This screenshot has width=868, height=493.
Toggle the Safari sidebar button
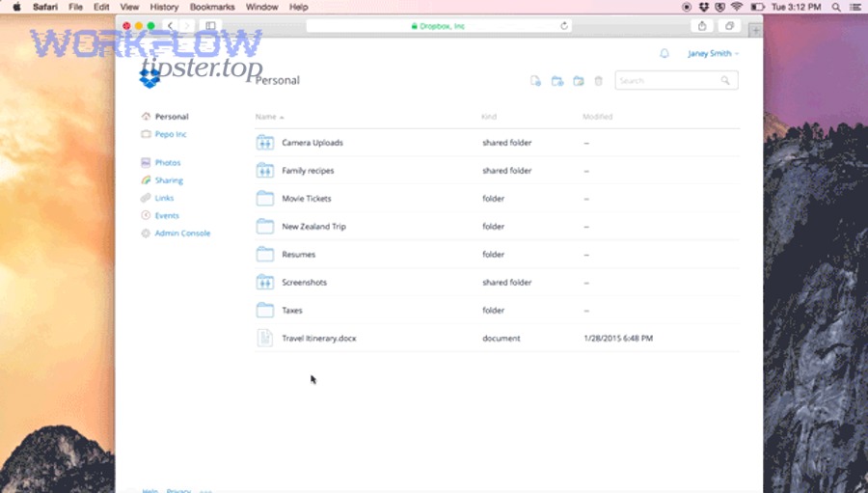click(211, 26)
